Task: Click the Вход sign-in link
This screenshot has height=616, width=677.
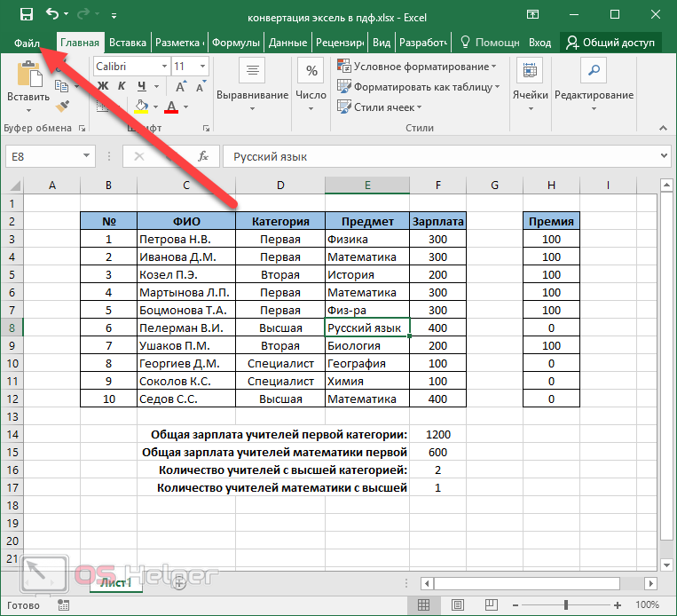Action: coord(539,43)
